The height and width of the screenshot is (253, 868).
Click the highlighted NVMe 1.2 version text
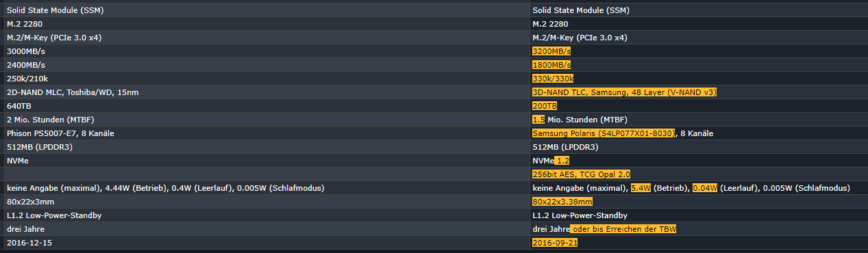coord(551,161)
